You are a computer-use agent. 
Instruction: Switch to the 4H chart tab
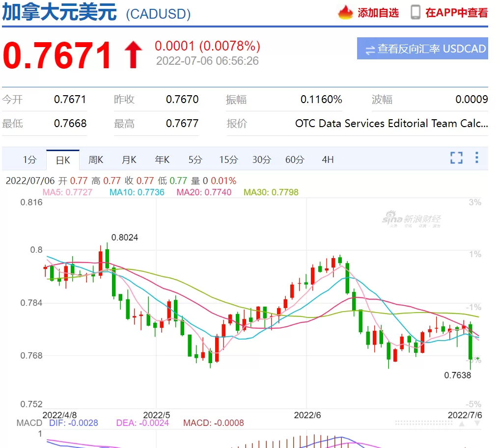[328, 159]
